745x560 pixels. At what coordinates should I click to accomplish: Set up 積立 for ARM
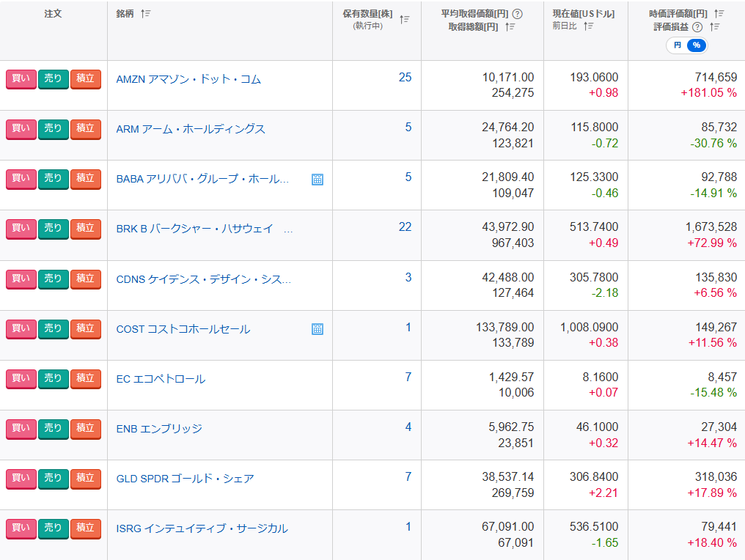click(86, 129)
